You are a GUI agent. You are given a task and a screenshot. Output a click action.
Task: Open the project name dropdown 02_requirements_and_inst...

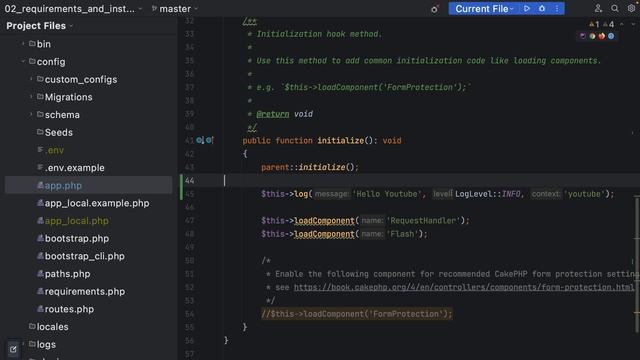(x=73, y=9)
